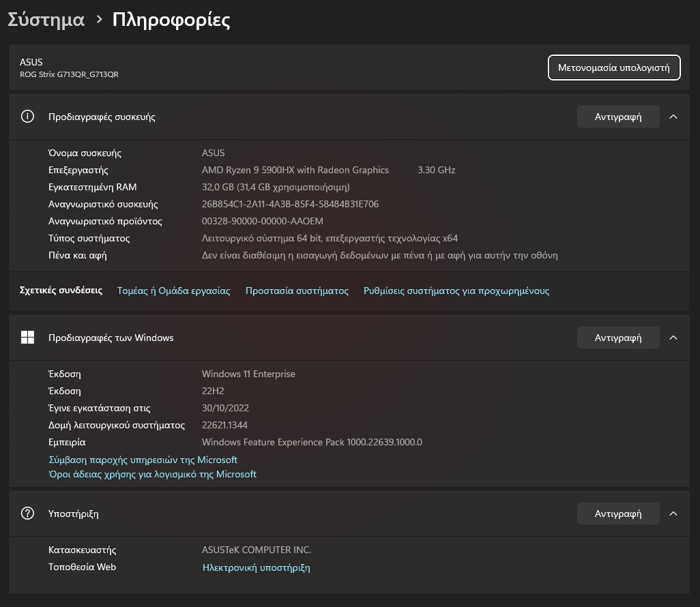Click the Δομή λειτουργικού συστήματος label
700x607 pixels.
pyautogui.click(x=117, y=426)
